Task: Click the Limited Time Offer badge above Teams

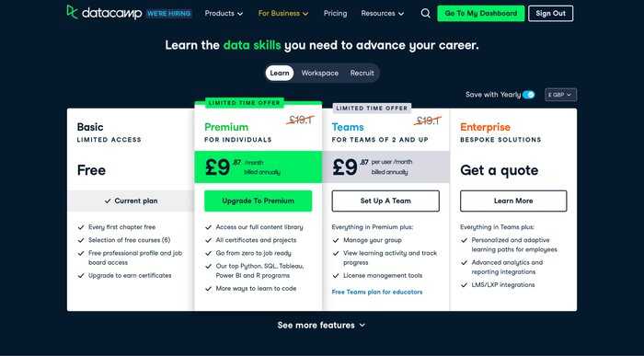Action: click(x=372, y=108)
